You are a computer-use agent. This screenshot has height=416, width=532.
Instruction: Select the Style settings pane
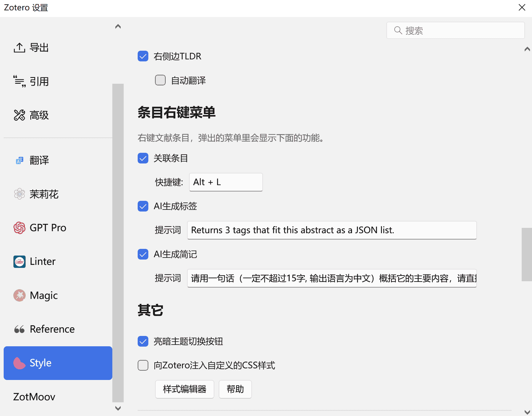pyautogui.click(x=58, y=363)
